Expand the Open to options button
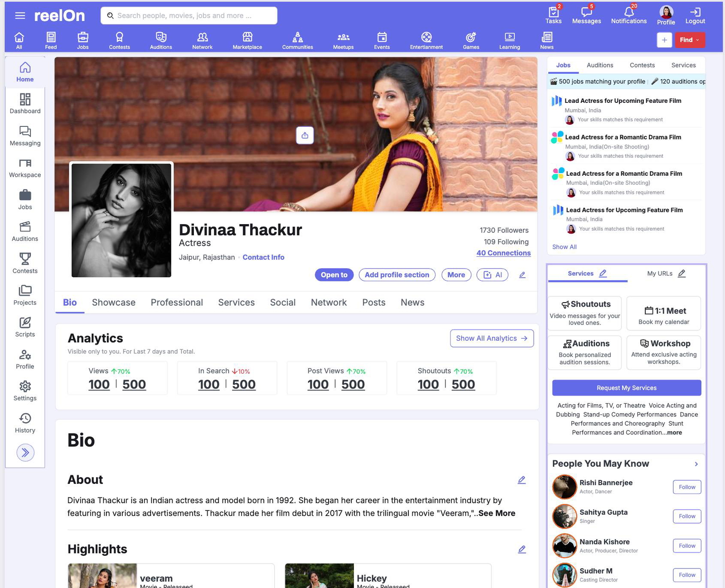The image size is (725, 588). (334, 275)
